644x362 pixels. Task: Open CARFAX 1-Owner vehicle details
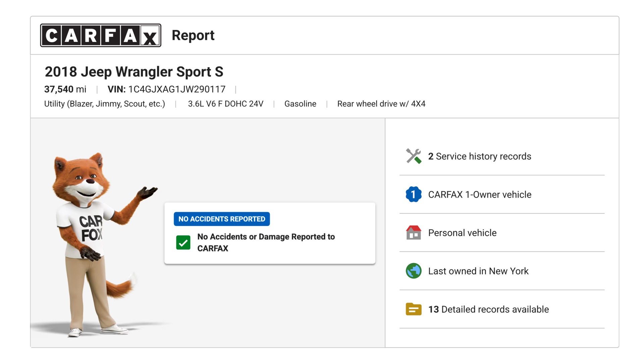480,194
